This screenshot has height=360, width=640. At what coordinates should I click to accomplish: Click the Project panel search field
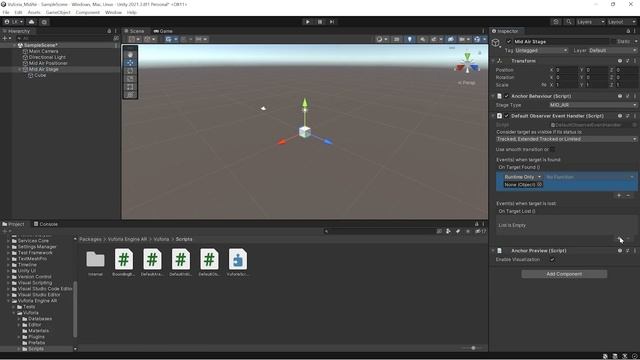[379, 231]
